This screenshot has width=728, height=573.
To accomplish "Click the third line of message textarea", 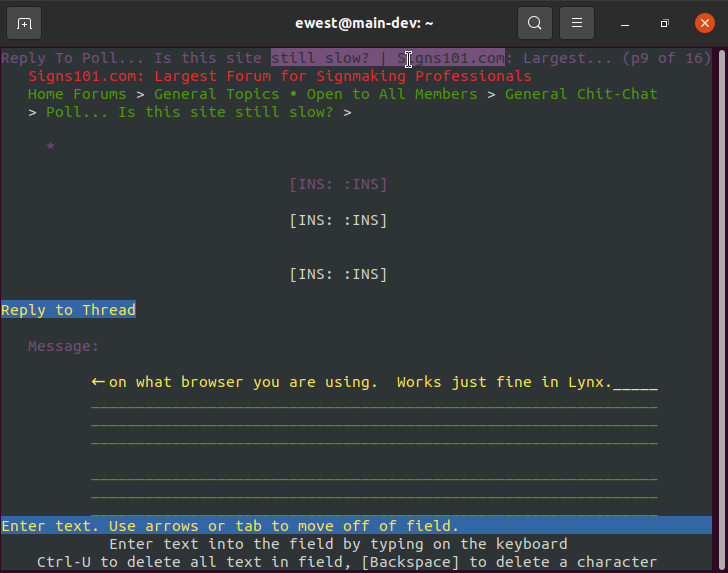I will coord(374,421).
